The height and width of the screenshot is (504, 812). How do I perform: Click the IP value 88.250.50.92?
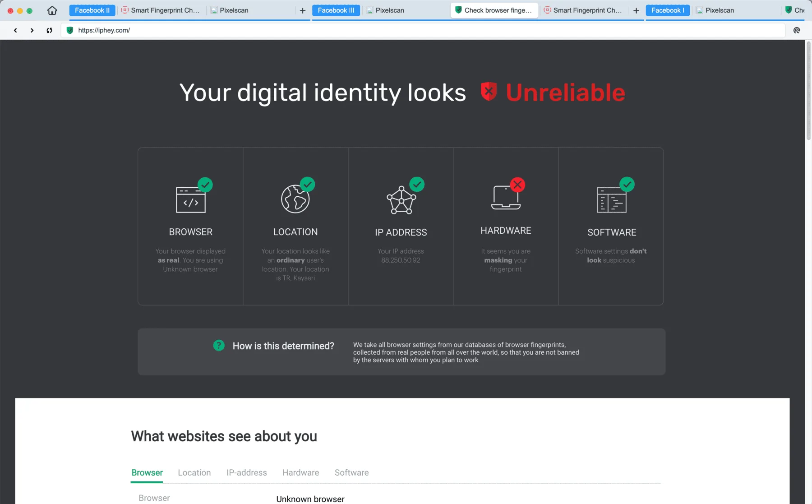click(401, 260)
